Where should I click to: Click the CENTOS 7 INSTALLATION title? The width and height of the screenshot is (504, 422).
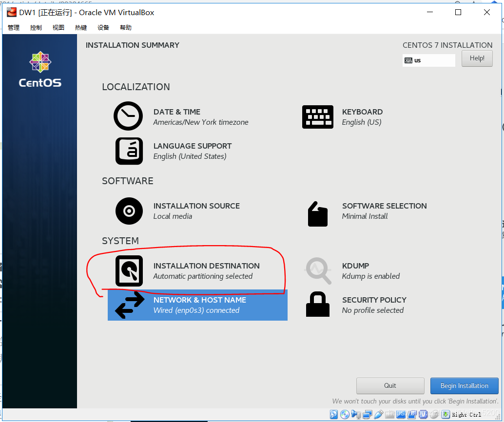[x=447, y=45]
